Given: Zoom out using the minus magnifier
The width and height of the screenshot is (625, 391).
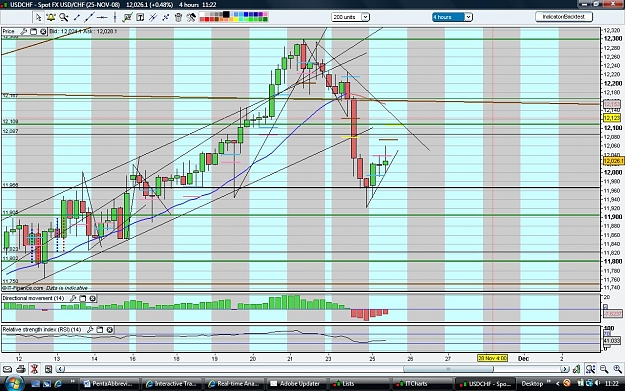Looking at the screenshot, I should pyautogui.click(x=604, y=369).
